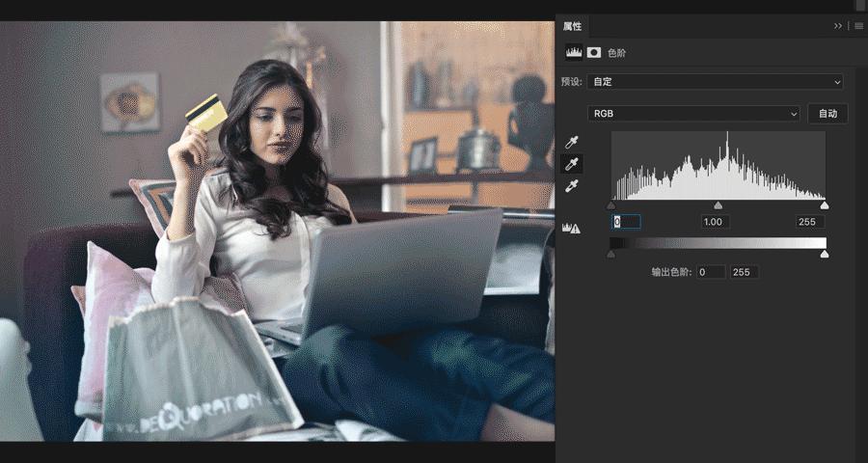Click the midtone input field 1.00
The image size is (868, 463).
715,222
